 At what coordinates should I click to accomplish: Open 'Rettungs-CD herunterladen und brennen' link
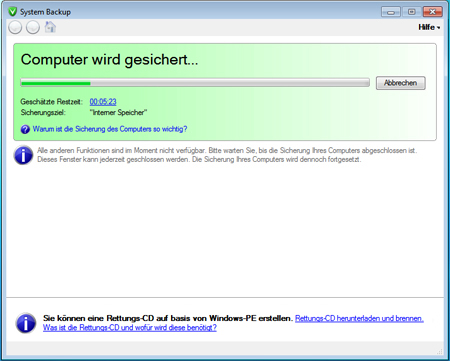click(x=359, y=318)
